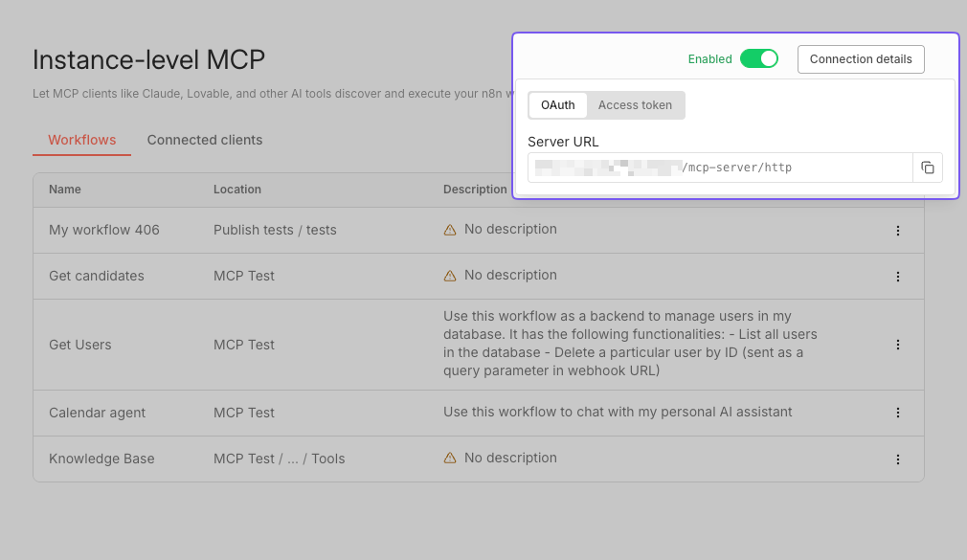Open the options menu for Calendar agent
This screenshot has height=560, width=967.
(897, 413)
